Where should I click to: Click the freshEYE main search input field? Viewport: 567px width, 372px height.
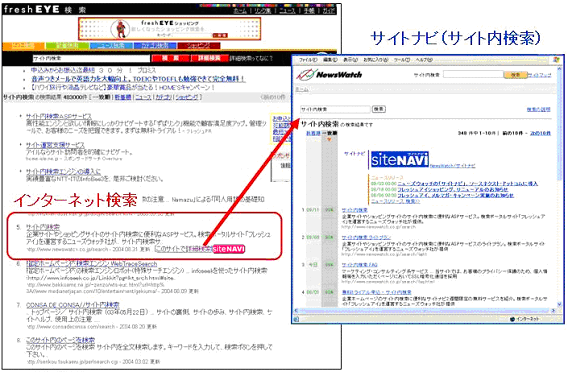tap(91, 58)
